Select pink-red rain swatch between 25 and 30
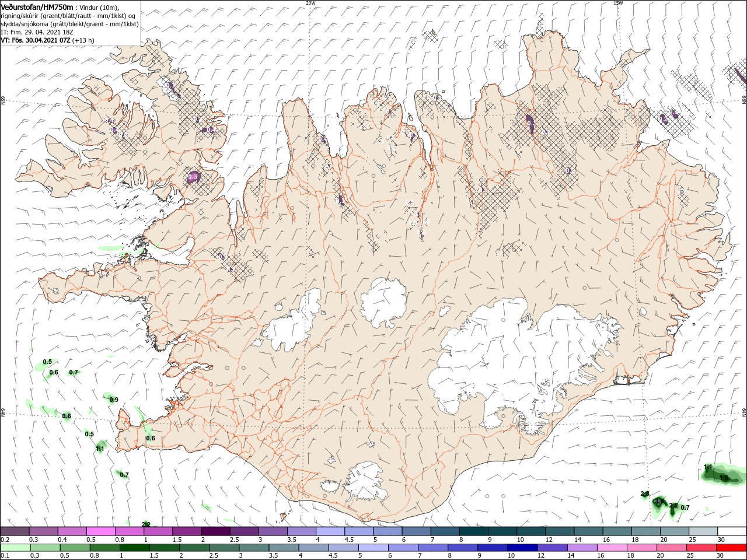 pyautogui.click(x=701, y=548)
